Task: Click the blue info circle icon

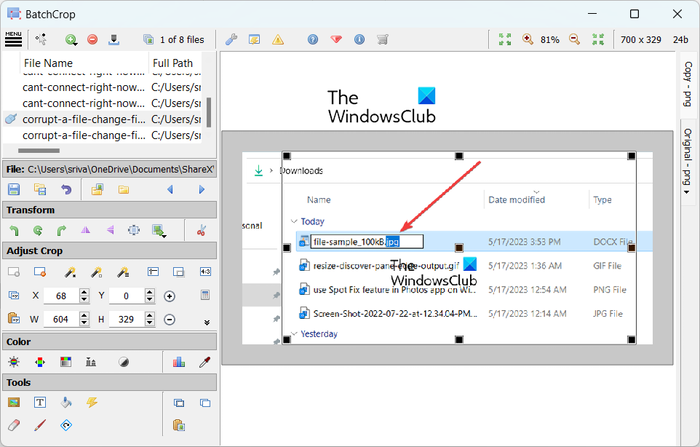Action: click(359, 40)
